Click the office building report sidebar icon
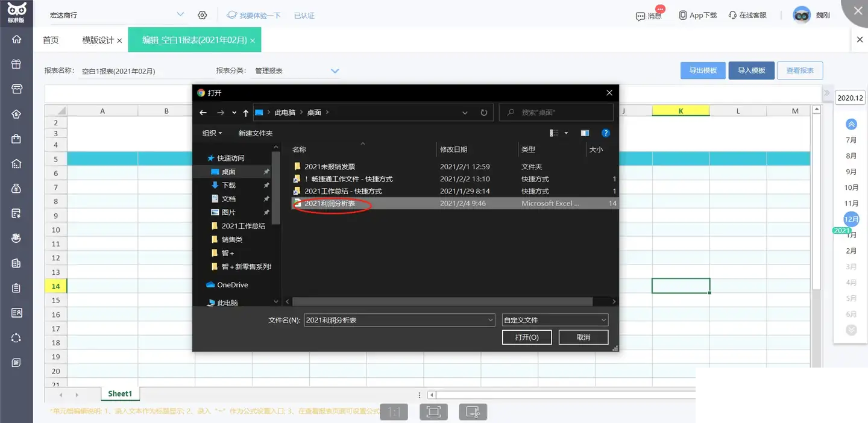The width and height of the screenshot is (868, 423). (16, 263)
